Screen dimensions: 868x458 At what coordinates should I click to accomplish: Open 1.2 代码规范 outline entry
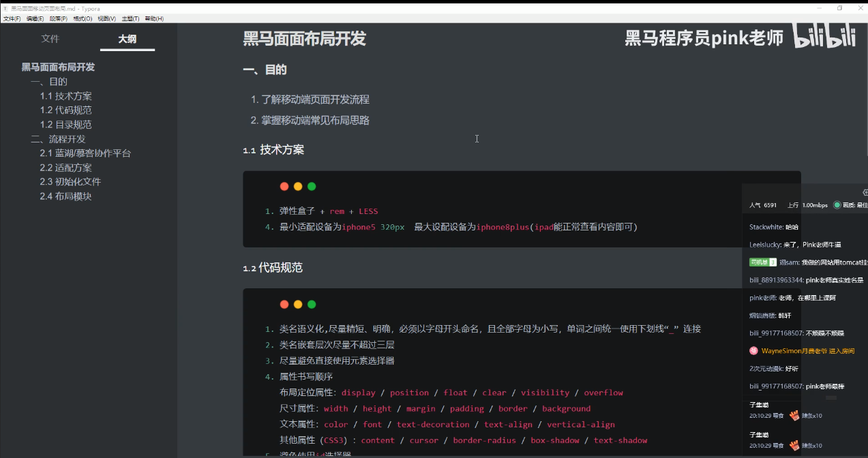(x=65, y=110)
